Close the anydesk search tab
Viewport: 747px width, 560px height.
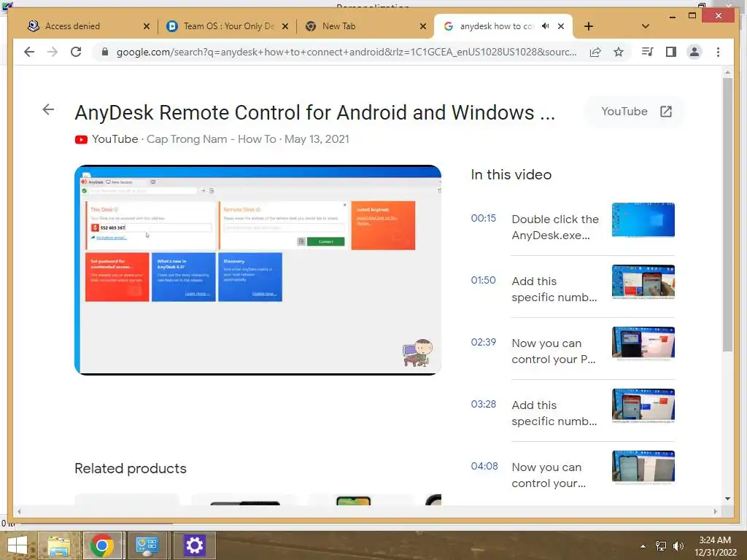point(561,26)
